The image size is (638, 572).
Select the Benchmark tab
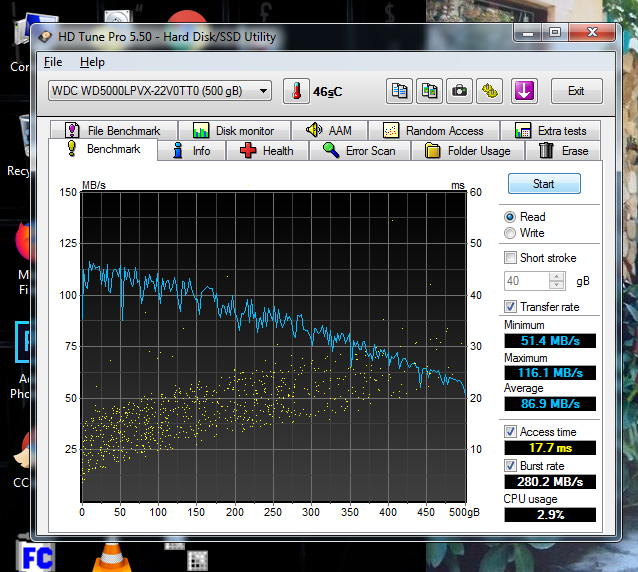tap(103, 149)
